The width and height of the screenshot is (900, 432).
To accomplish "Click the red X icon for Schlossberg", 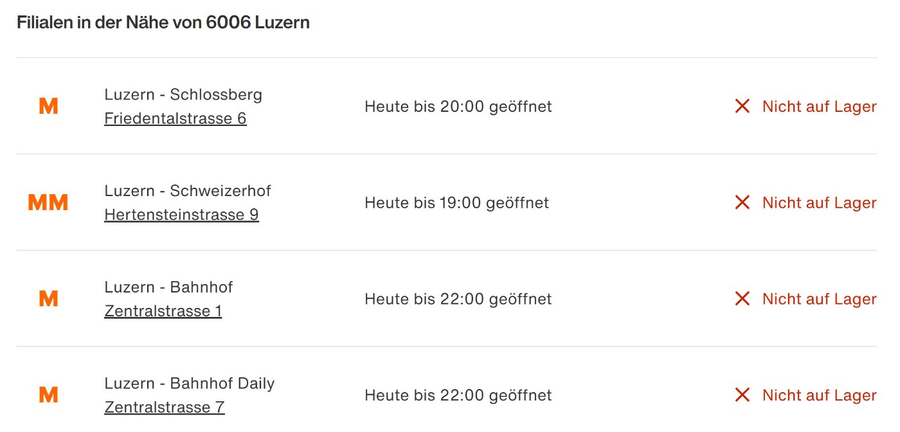I will tap(742, 106).
